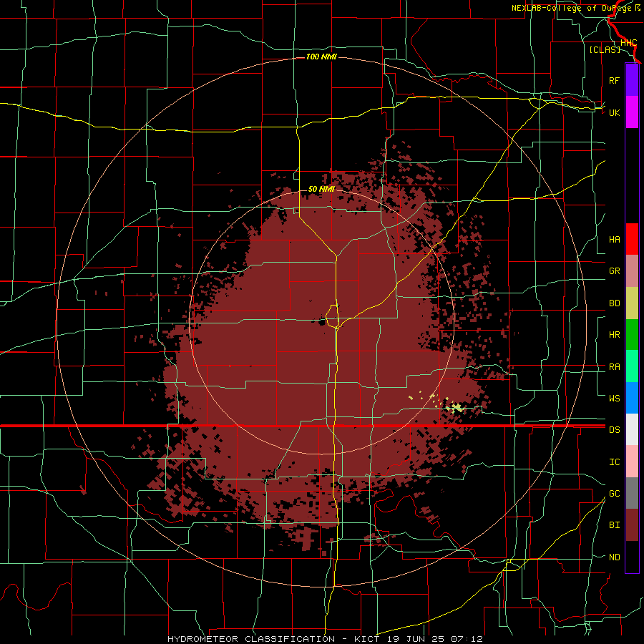The width and height of the screenshot is (644, 644).
Task: Click the RA legend label
Action: click(x=614, y=367)
